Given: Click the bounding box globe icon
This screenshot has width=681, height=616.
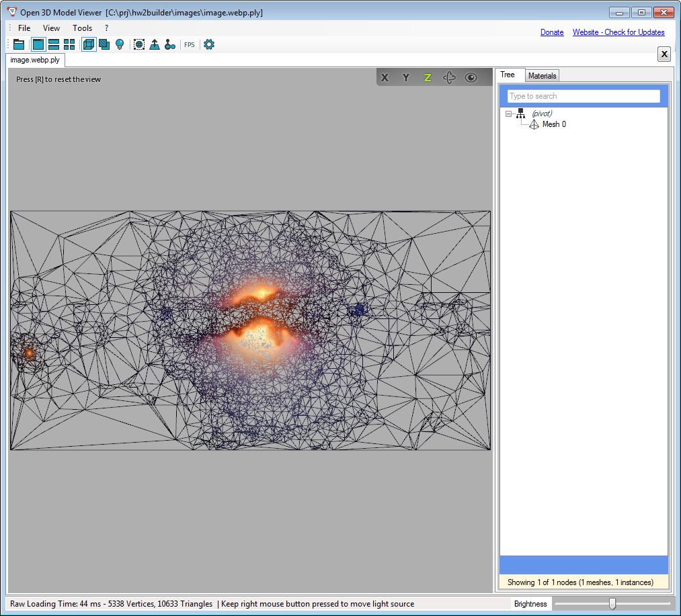Looking at the screenshot, I should point(139,44).
